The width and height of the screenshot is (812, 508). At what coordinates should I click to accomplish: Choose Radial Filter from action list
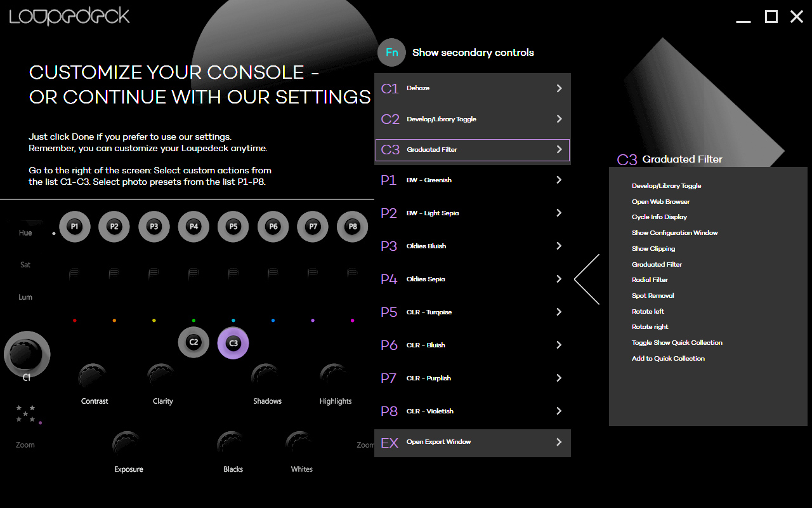tap(650, 280)
